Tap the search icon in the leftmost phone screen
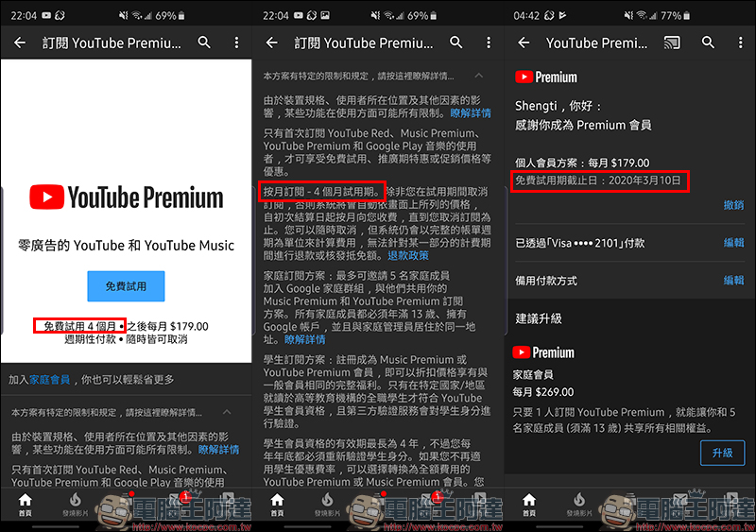This screenshot has height=532, width=756. coord(204,43)
